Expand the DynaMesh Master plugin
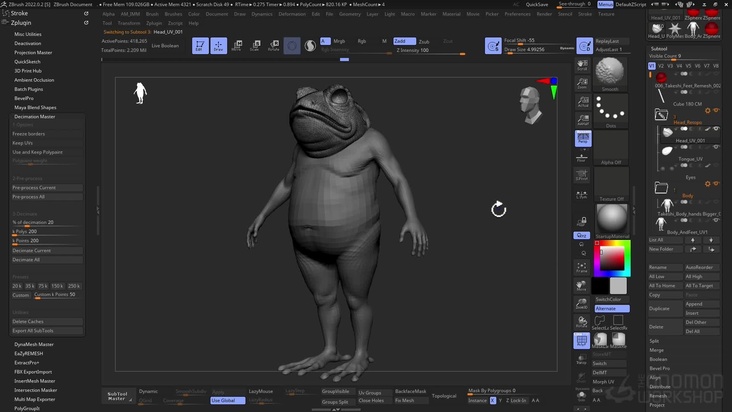 tap(34, 344)
